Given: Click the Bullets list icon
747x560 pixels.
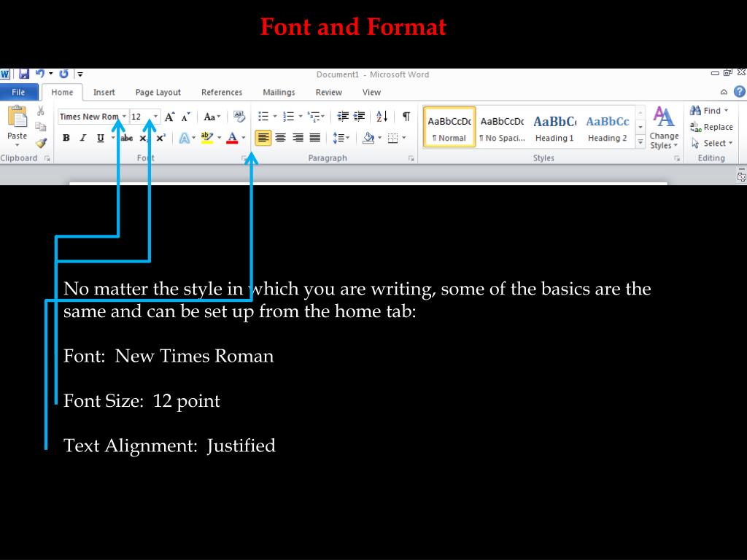Looking at the screenshot, I should click(x=263, y=116).
